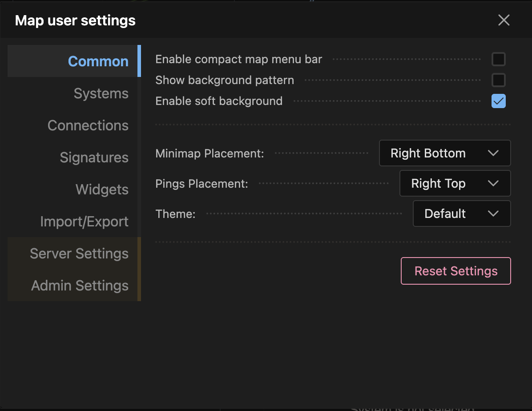This screenshot has height=411, width=532.
Task: Click the Map user settings title
Action: click(x=75, y=20)
